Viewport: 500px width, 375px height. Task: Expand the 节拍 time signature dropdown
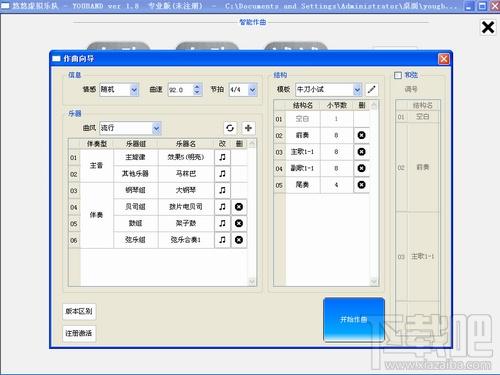coord(252,90)
